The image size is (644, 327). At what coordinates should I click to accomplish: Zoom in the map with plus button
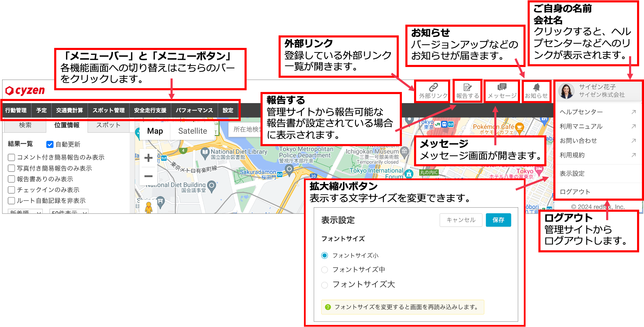tap(148, 158)
